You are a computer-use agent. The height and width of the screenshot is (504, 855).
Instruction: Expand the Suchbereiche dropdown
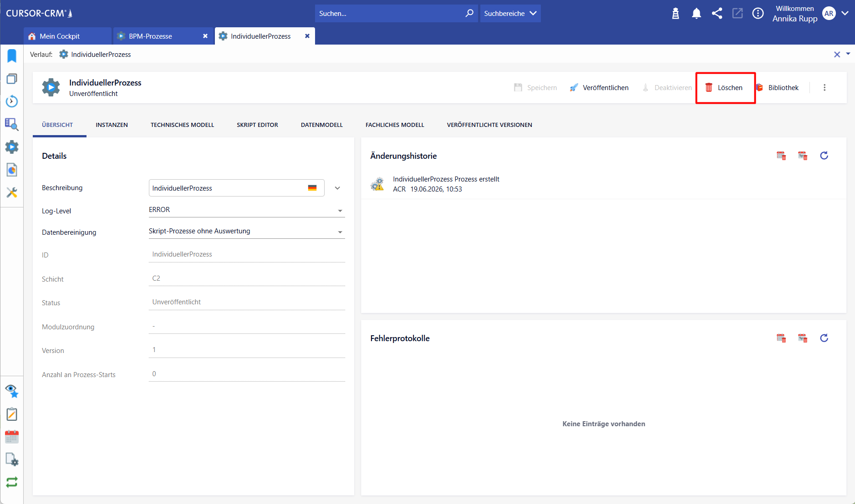510,14
